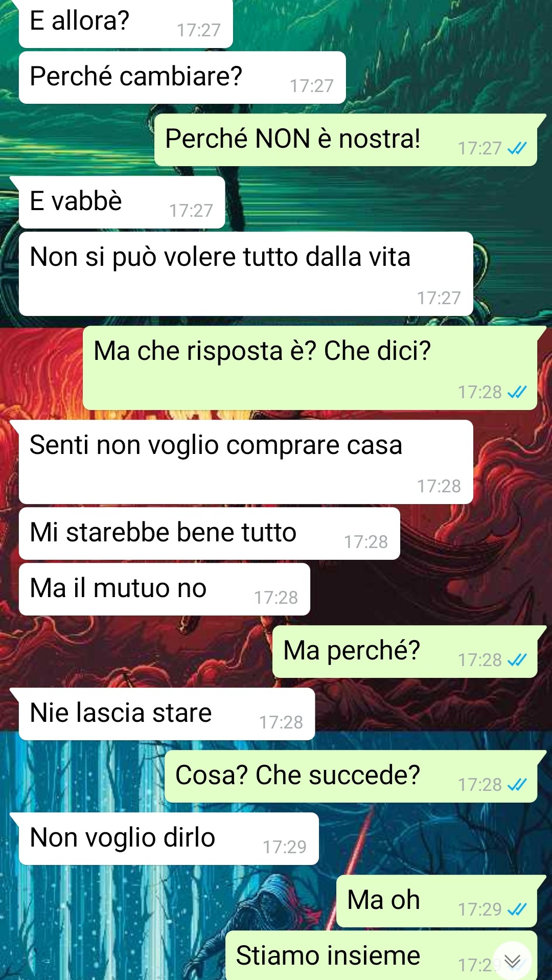Select the 'Mi starebbe bene tutto' message
The width and height of the screenshot is (552, 980).
click(x=210, y=534)
